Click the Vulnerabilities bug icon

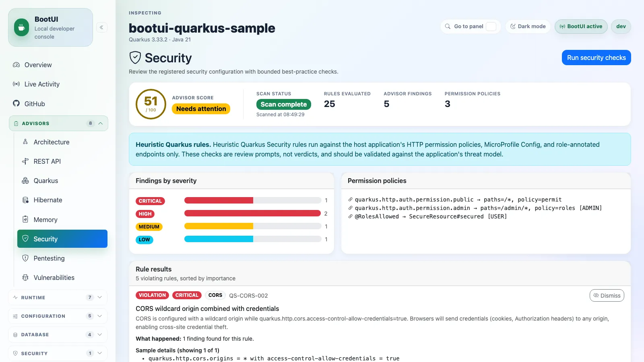click(25, 278)
